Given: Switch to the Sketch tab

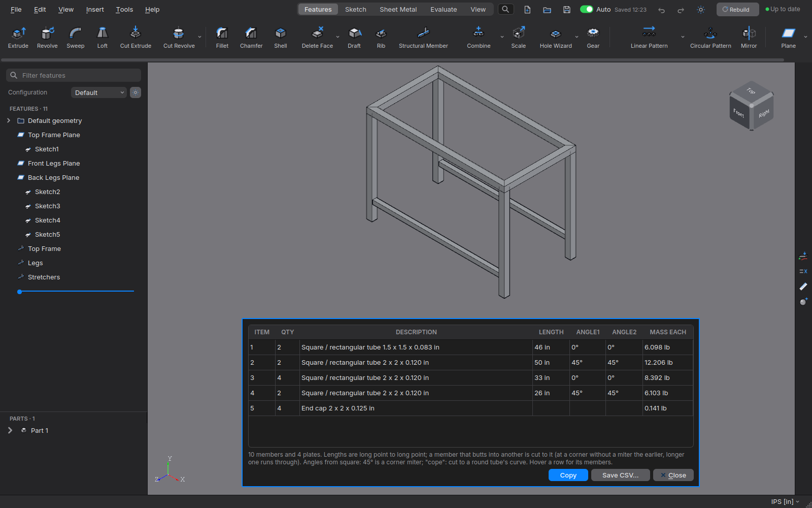Looking at the screenshot, I should coord(356,9).
